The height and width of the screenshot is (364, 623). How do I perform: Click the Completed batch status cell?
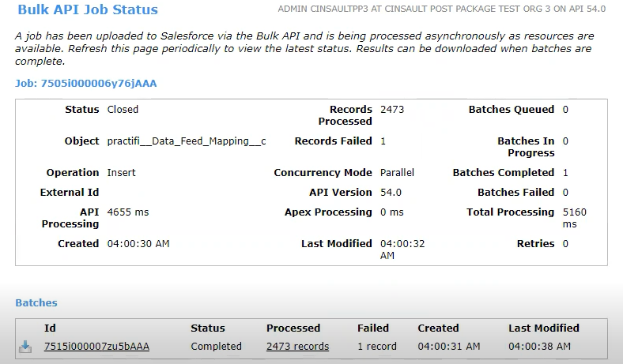(x=216, y=347)
